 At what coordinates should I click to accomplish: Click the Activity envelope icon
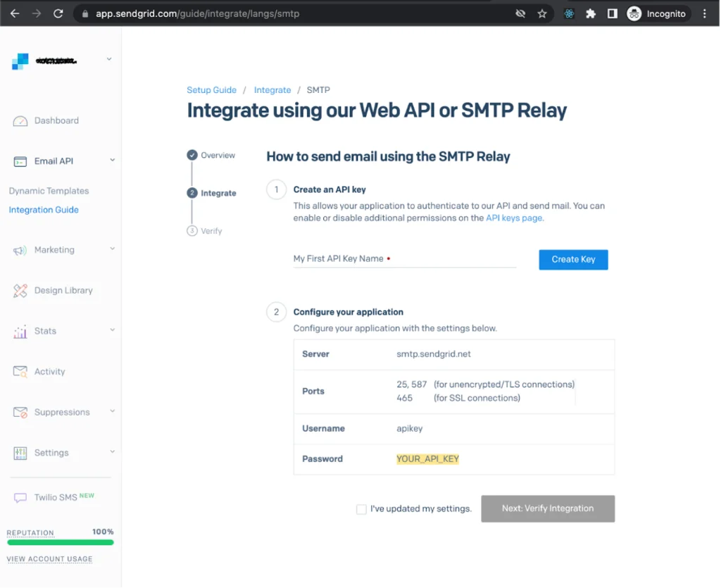pyautogui.click(x=20, y=372)
